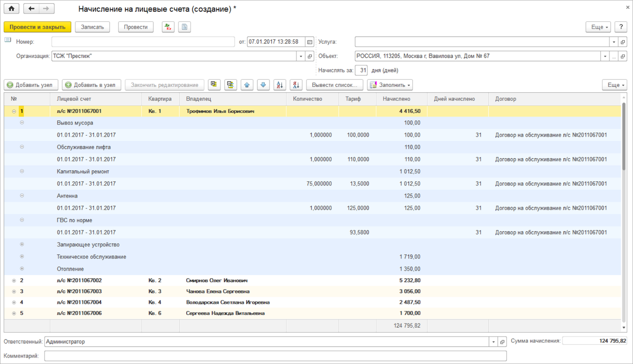Open the Дт/Кт postings icon

pyautogui.click(x=168, y=27)
